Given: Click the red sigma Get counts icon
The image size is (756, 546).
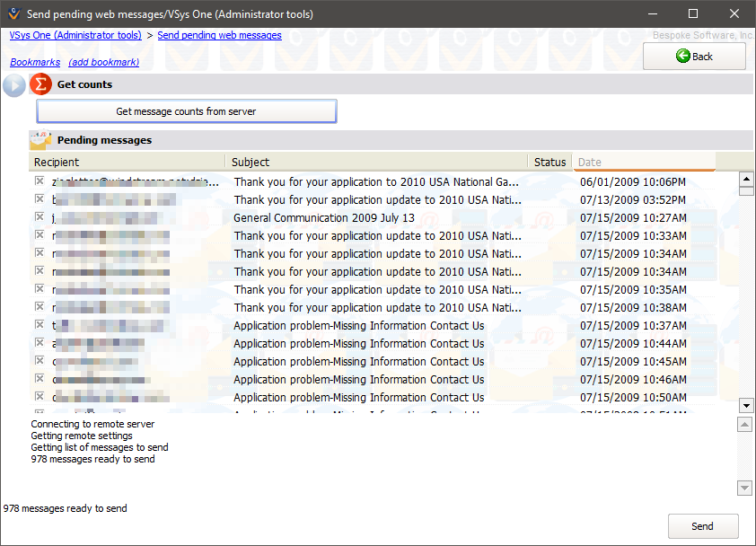Looking at the screenshot, I should click(40, 84).
